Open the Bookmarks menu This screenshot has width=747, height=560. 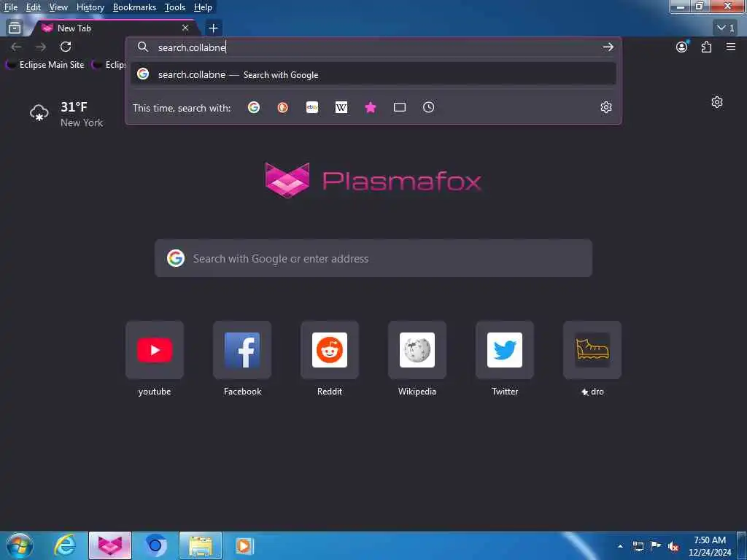pyautogui.click(x=134, y=7)
